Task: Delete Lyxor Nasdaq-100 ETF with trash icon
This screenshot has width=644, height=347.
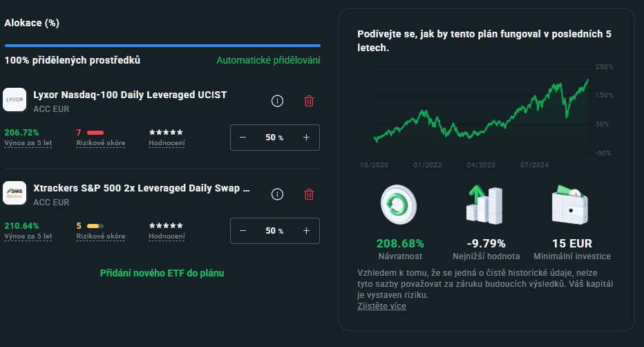Action: point(309,101)
